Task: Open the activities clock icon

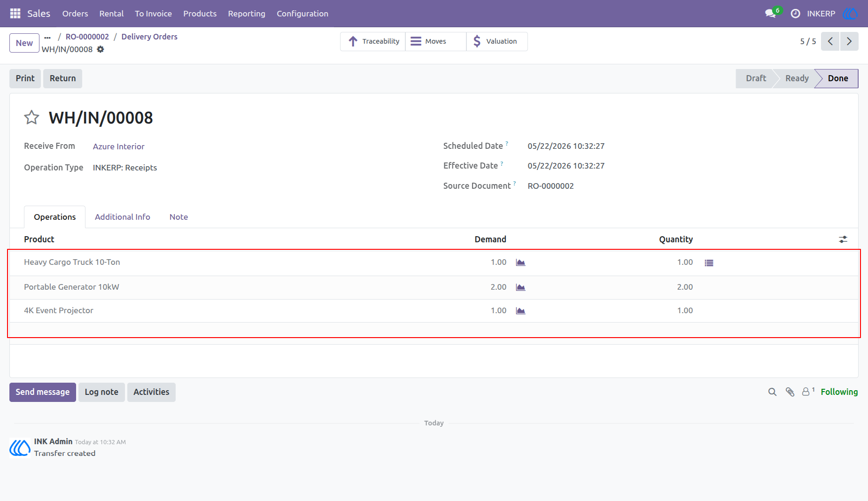Action: (x=795, y=14)
